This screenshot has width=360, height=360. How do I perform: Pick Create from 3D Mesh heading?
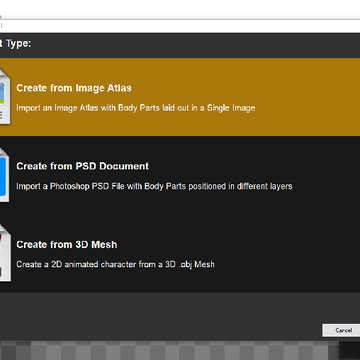pyautogui.click(x=67, y=244)
